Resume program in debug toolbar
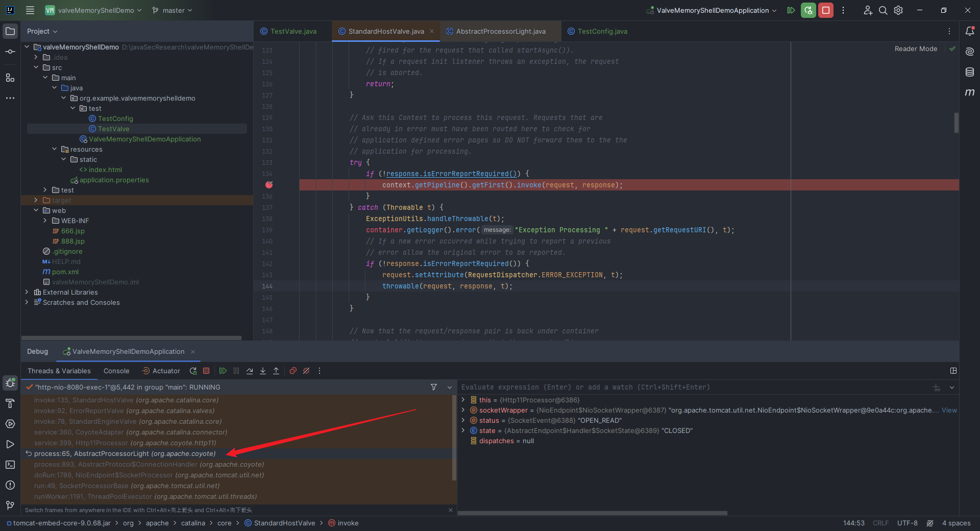 click(223, 371)
